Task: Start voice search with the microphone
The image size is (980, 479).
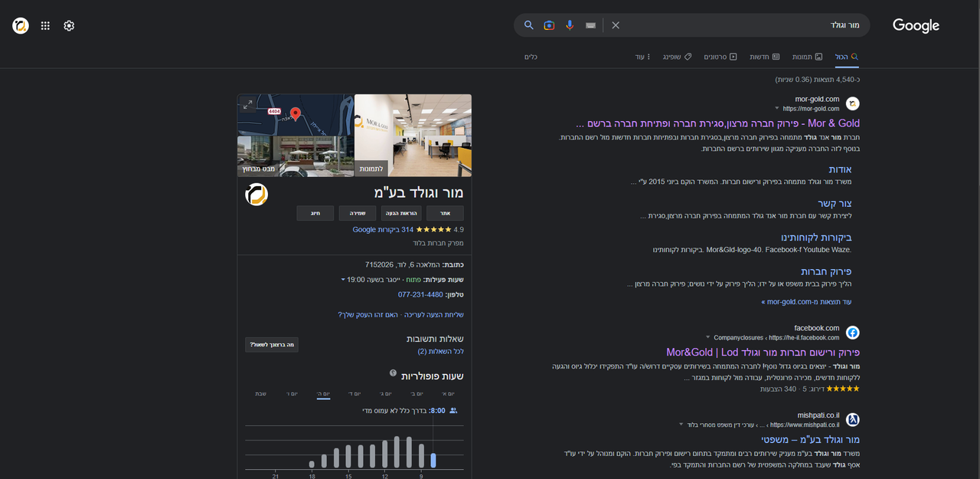Action: tap(570, 25)
